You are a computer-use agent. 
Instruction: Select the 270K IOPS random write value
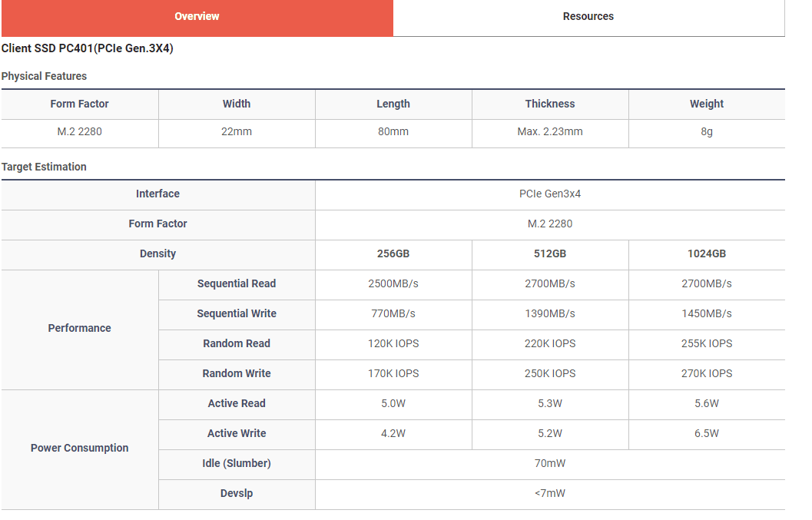[x=707, y=373]
